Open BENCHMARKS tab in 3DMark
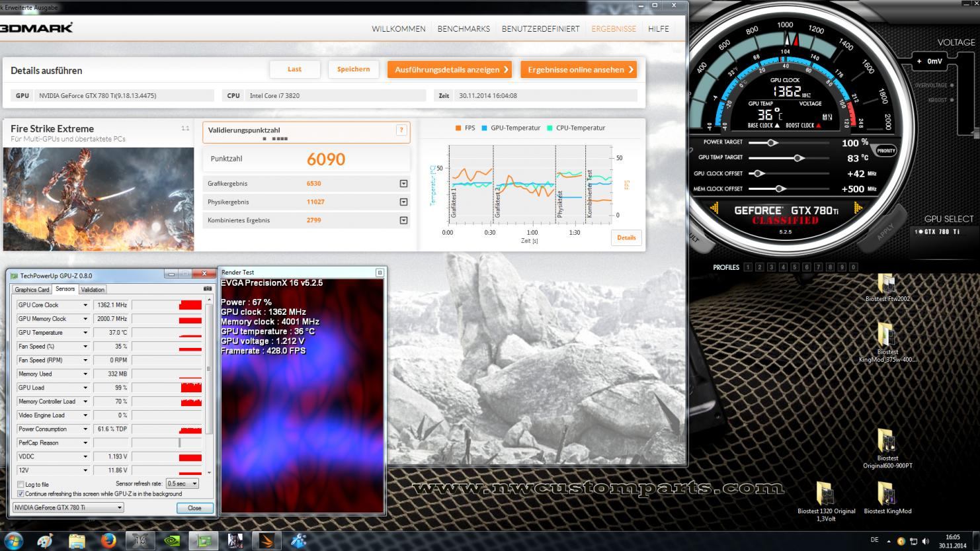 [464, 29]
